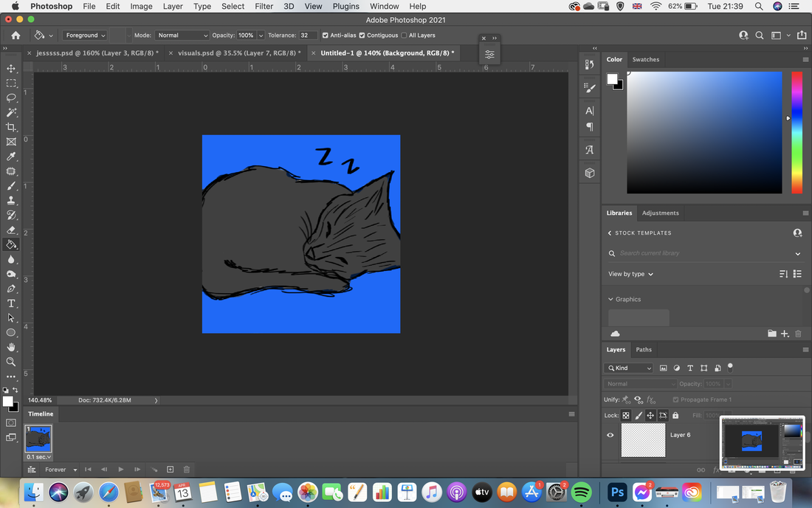Viewport: 812px width, 508px height.
Task: Switch to the Swatches tab
Action: coord(646,60)
